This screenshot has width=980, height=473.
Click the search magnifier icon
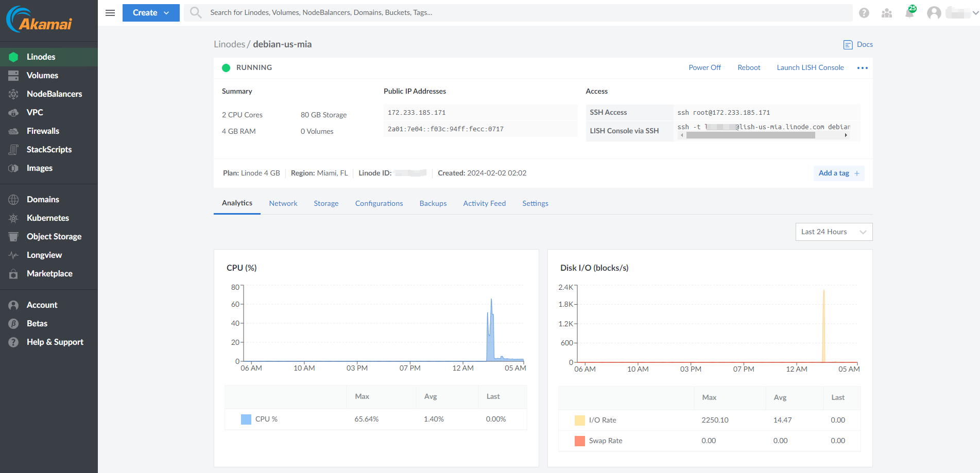pos(196,12)
